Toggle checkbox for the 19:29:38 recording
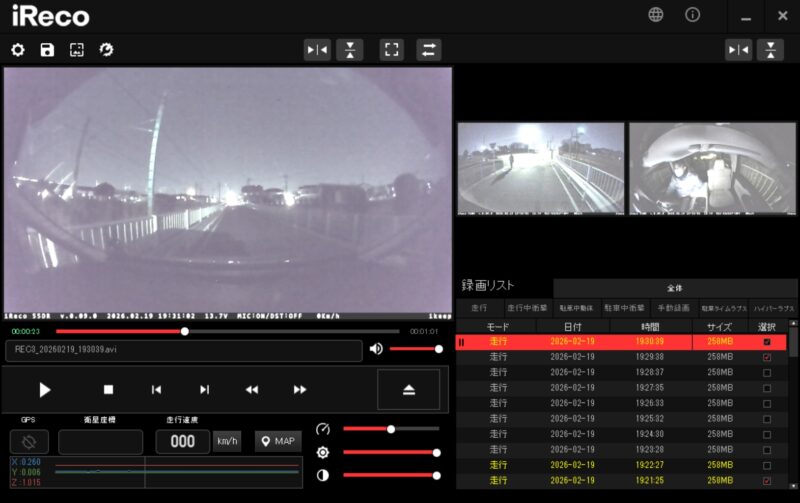The image size is (800, 503). click(x=767, y=357)
